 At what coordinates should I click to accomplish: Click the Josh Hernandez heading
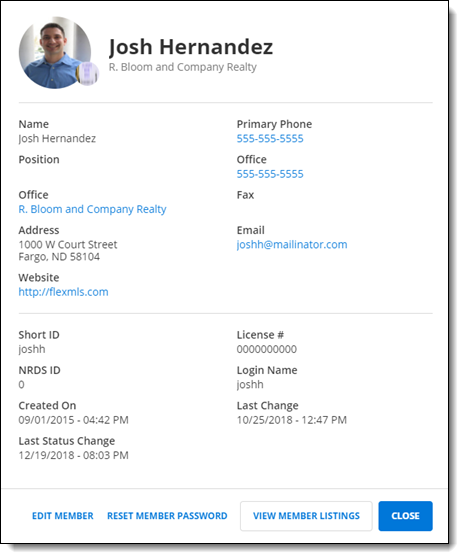coord(191,47)
